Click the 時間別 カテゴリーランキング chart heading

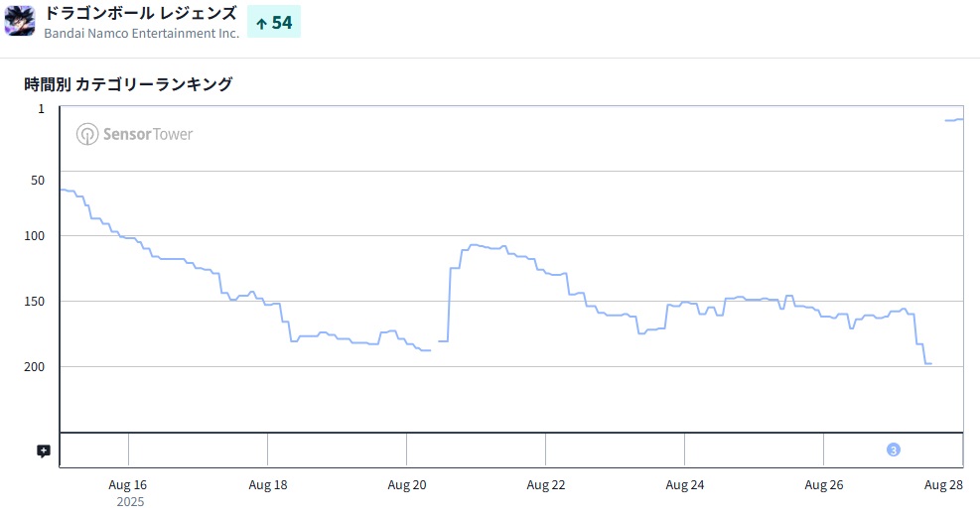(x=128, y=84)
